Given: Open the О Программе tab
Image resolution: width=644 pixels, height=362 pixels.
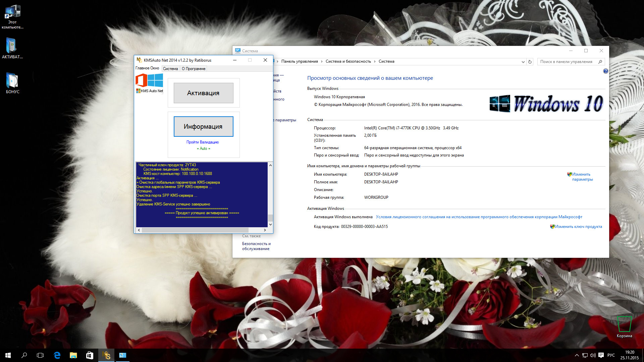Looking at the screenshot, I should click(x=194, y=69).
